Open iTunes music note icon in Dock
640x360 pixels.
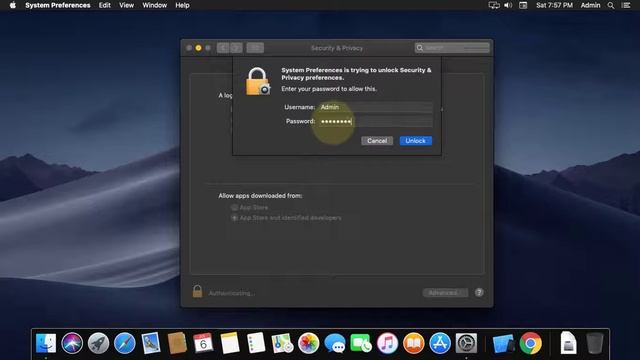(387, 343)
